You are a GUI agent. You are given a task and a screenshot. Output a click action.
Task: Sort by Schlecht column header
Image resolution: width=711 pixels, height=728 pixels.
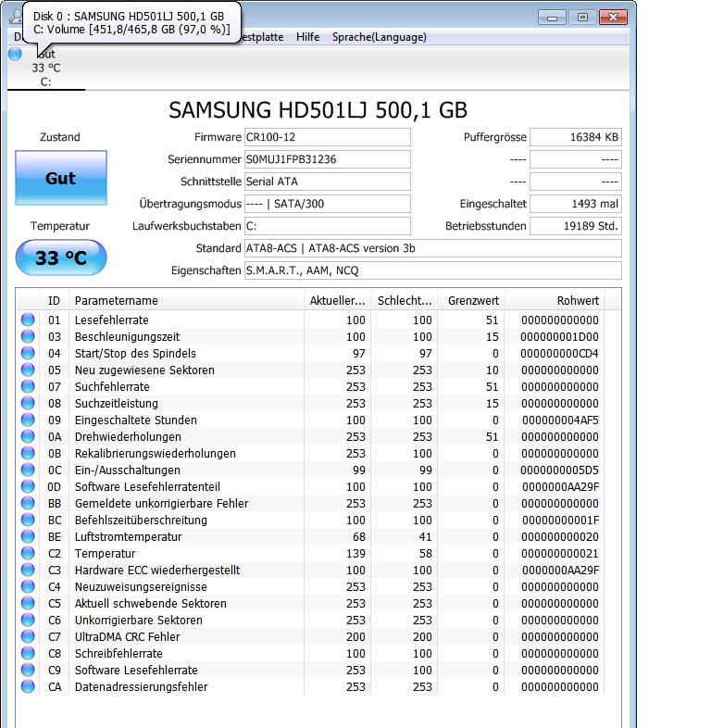(x=405, y=301)
